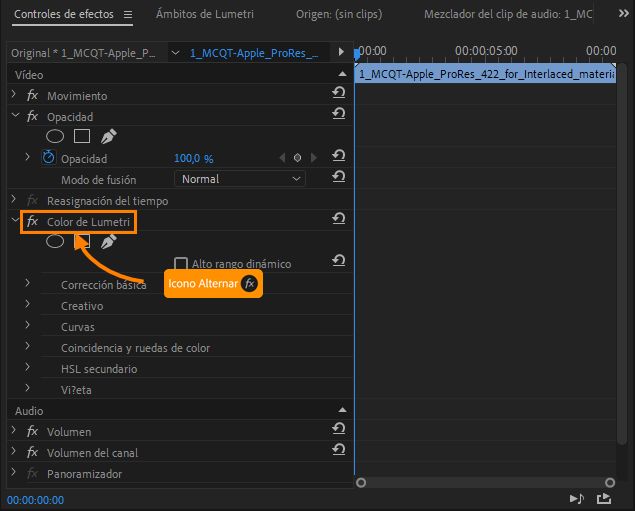The height and width of the screenshot is (511, 635).
Task: Collapse the Vídeo section triangle
Action: pos(342,74)
